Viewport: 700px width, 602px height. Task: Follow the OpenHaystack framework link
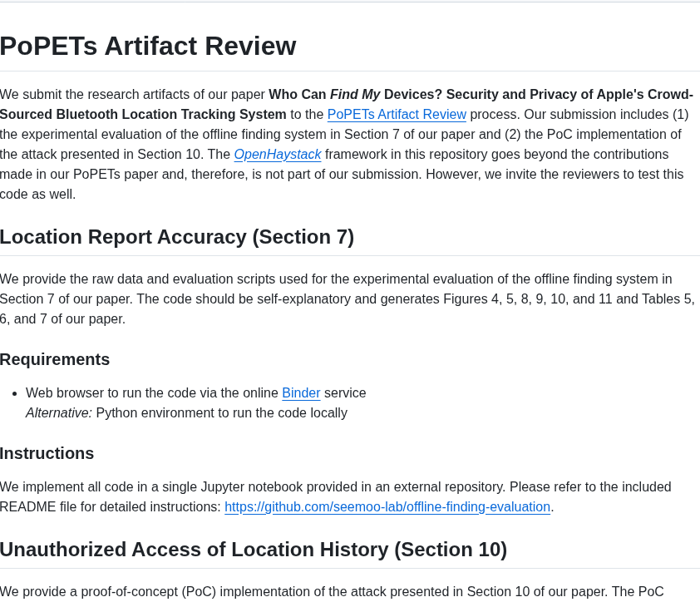point(278,154)
